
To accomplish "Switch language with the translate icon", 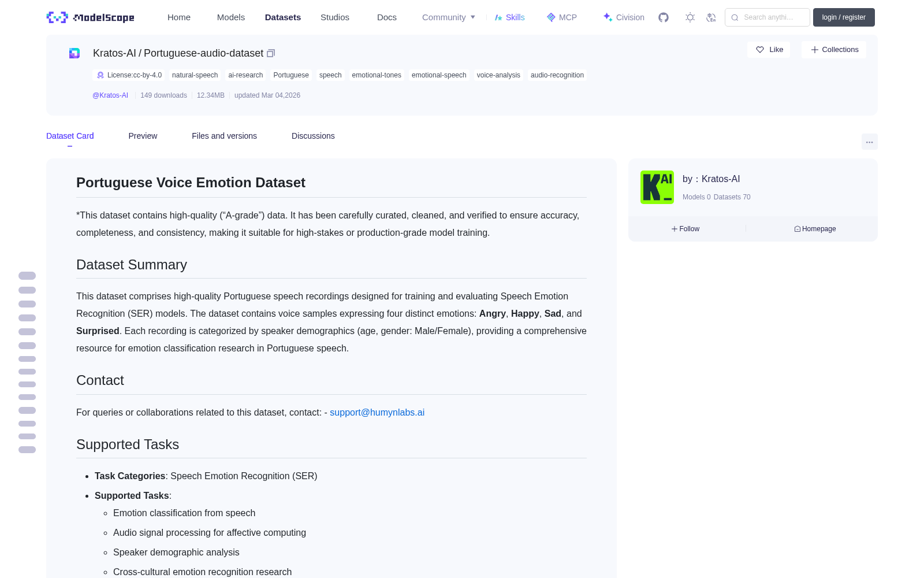I will tap(711, 17).
